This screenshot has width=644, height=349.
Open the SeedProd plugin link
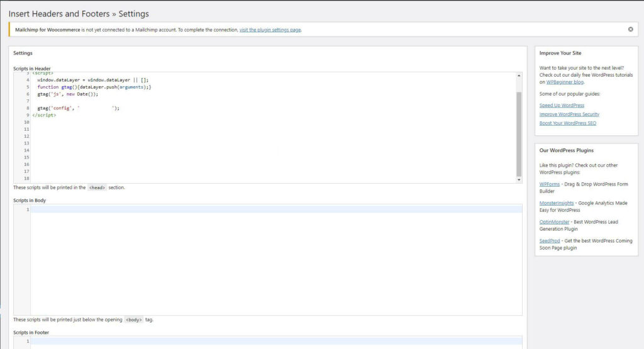click(550, 241)
